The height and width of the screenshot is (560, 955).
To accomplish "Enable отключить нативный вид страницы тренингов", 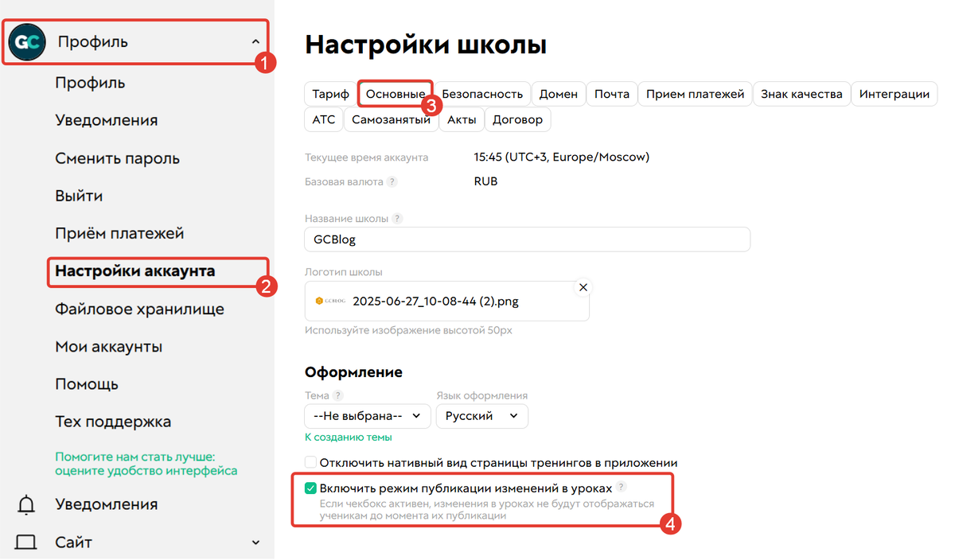I will pyautogui.click(x=310, y=461).
